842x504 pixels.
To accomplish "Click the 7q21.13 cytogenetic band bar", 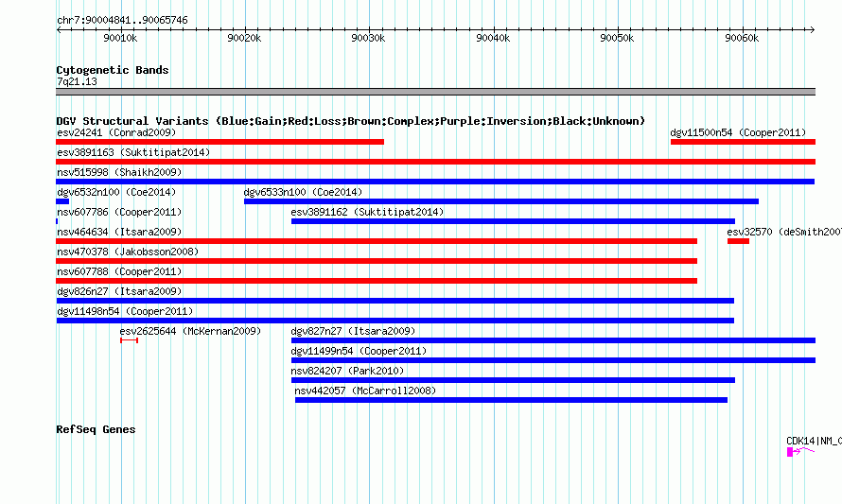I will pos(435,92).
